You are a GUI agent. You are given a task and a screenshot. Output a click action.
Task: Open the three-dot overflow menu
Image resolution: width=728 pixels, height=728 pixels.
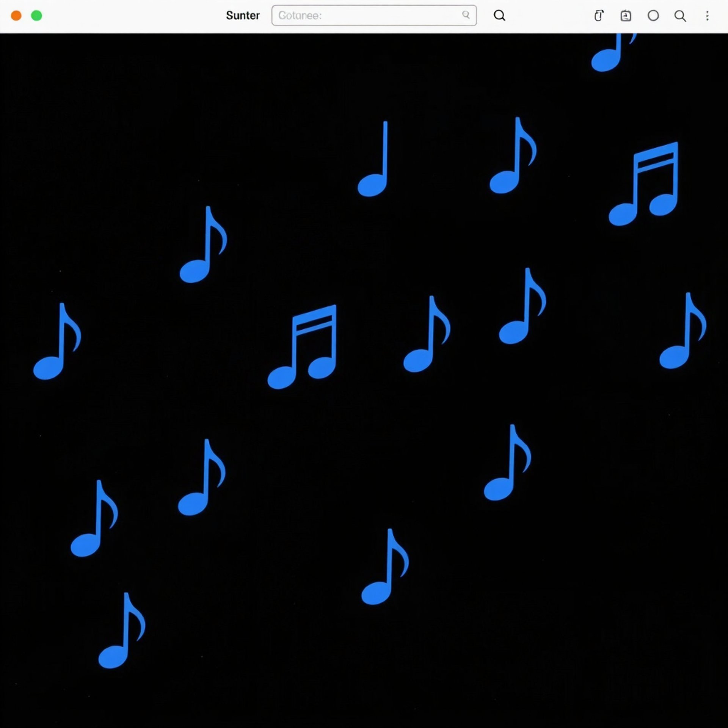point(707,16)
